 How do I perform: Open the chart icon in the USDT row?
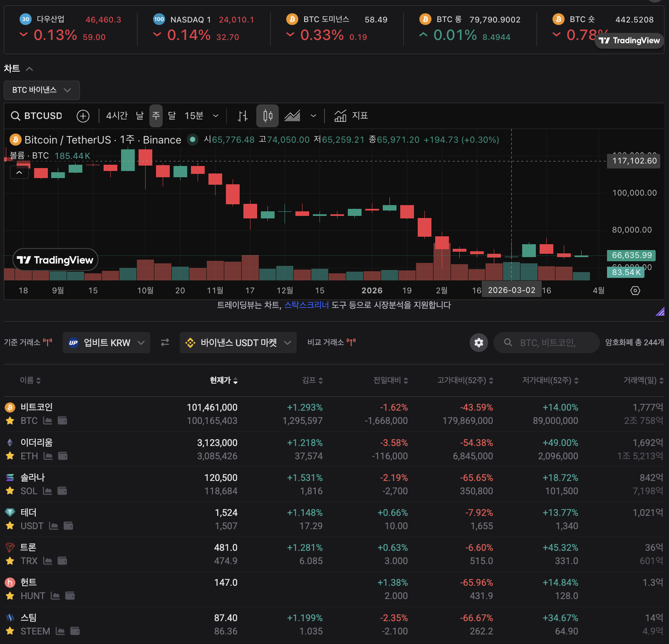pyautogui.click(x=54, y=526)
